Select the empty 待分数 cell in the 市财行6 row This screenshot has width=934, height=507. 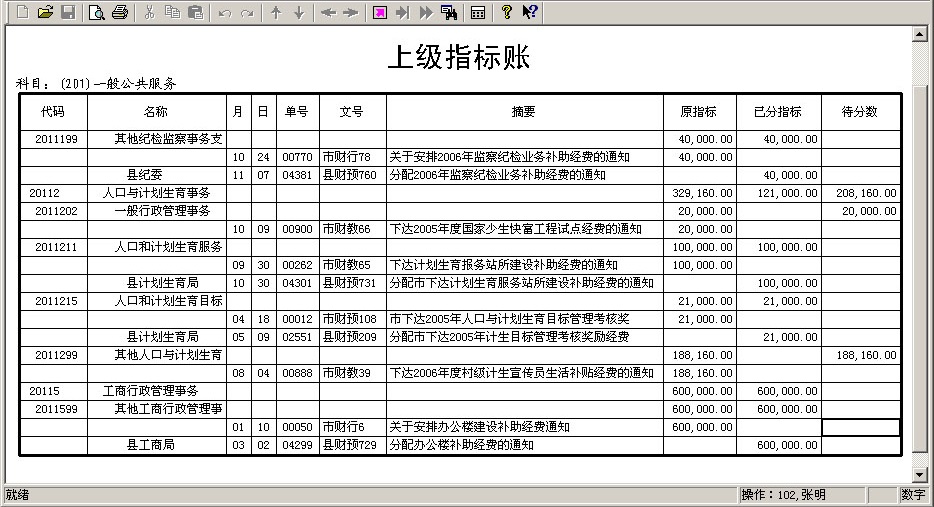click(860, 427)
